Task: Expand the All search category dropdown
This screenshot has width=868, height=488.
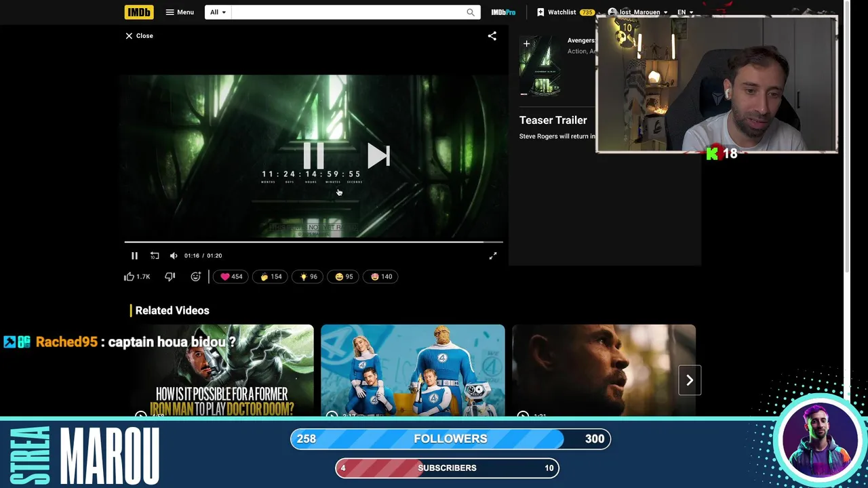Action: point(218,12)
